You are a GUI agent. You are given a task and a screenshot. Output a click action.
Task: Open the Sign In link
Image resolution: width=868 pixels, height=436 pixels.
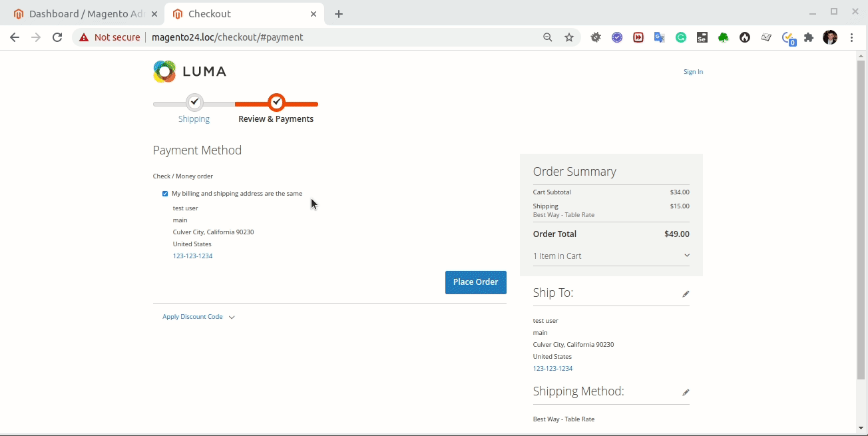pyautogui.click(x=693, y=71)
